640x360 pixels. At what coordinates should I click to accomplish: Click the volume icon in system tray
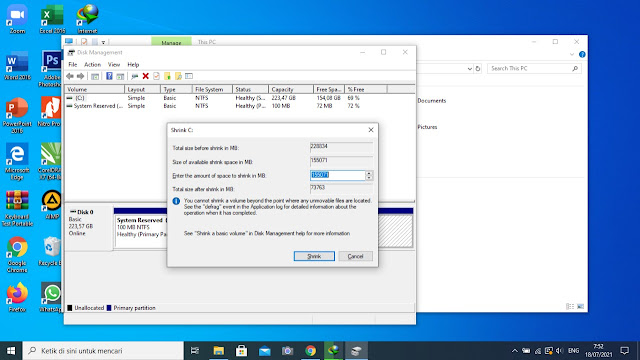[560, 351]
